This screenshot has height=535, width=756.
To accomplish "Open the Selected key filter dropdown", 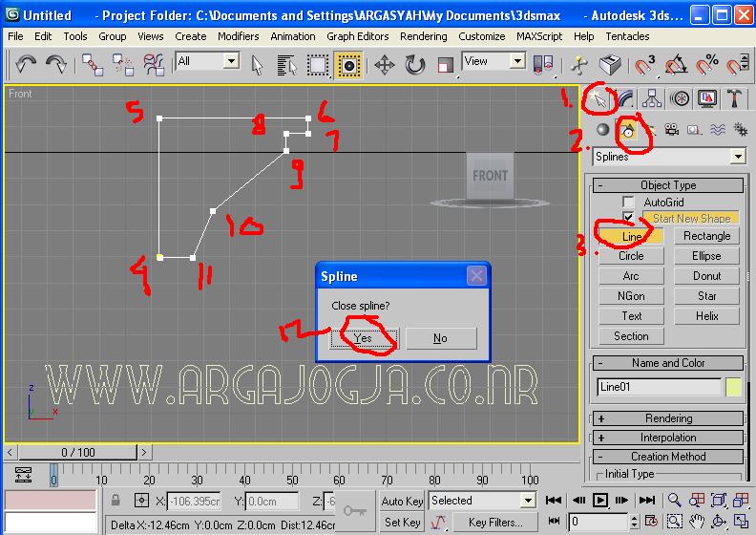I will click(483, 501).
